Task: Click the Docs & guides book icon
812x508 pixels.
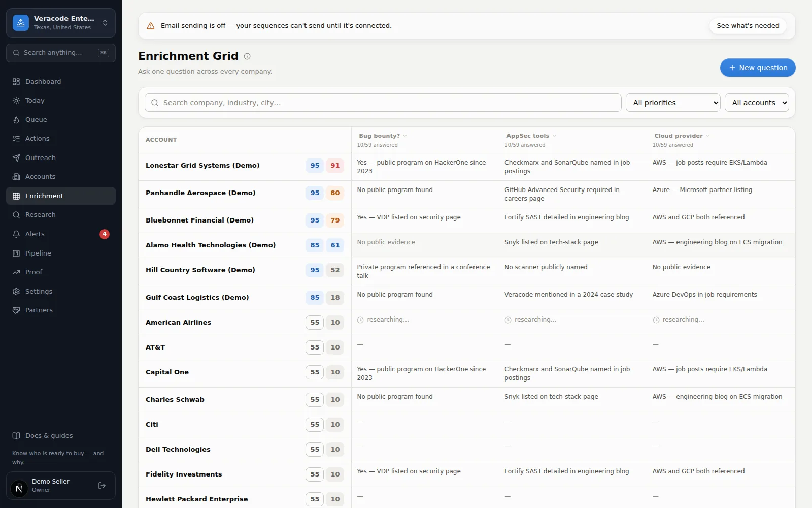Action: (16, 436)
